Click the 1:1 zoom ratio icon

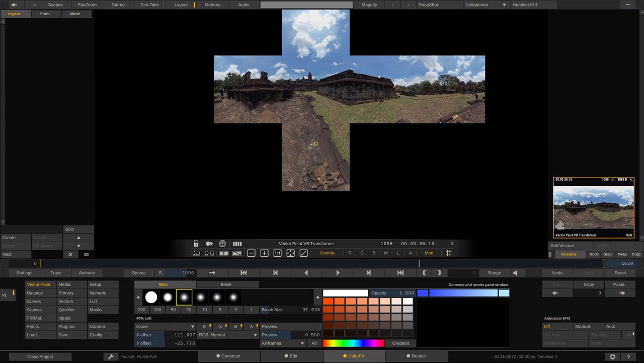point(277,253)
